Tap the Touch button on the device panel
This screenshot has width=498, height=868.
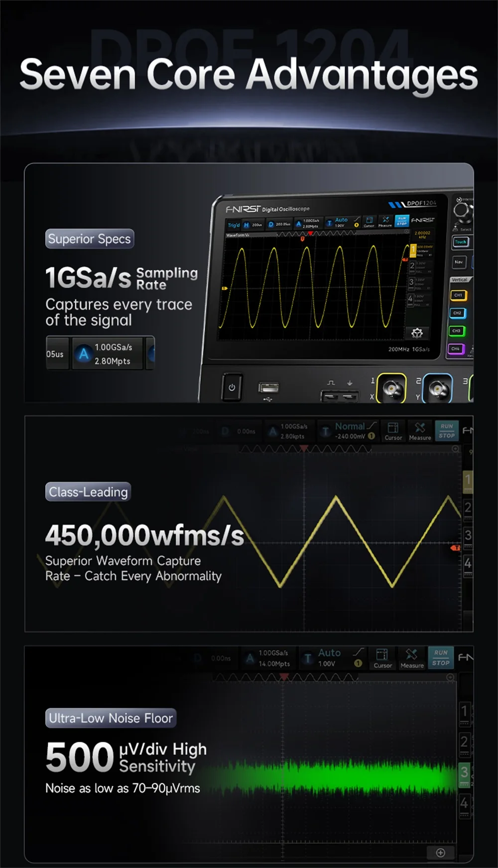[x=460, y=242]
